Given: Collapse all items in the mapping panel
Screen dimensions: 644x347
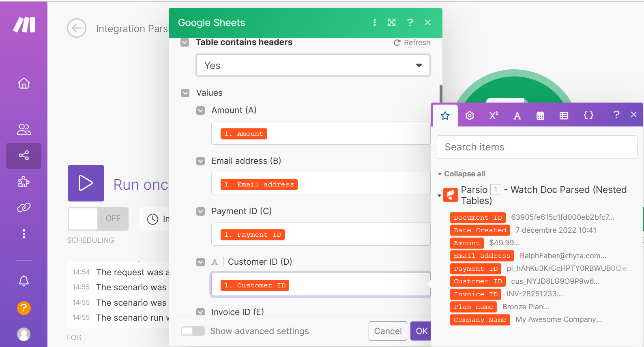Looking at the screenshot, I should tap(462, 174).
